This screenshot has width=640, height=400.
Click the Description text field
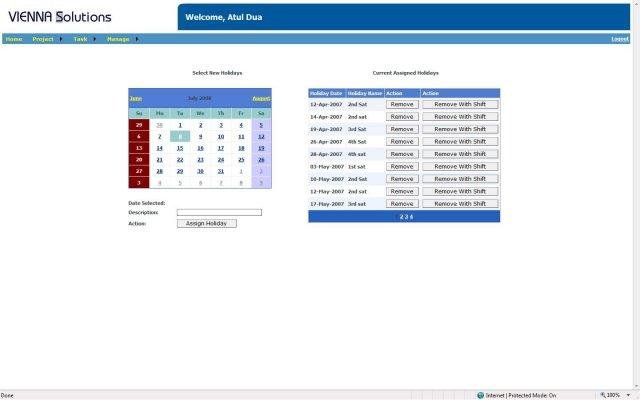[x=219, y=212]
